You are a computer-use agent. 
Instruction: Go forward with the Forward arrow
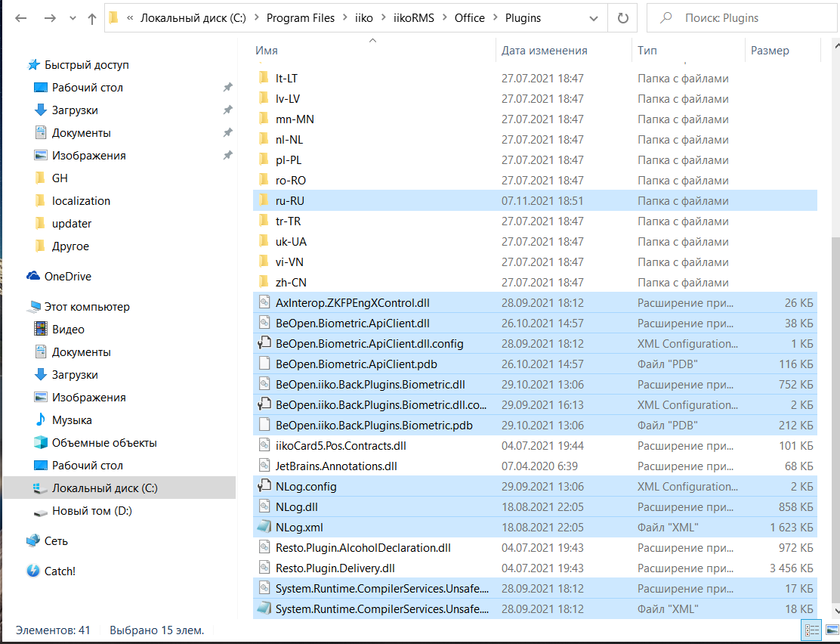pyautogui.click(x=50, y=18)
